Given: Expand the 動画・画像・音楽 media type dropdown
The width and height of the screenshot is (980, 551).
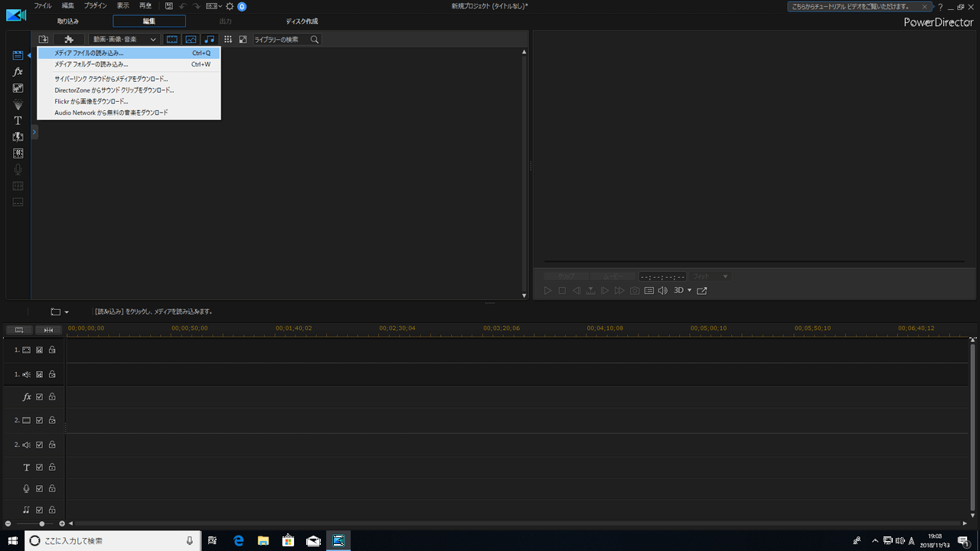Looking at the screenshot, I should [x=123, y=39].
